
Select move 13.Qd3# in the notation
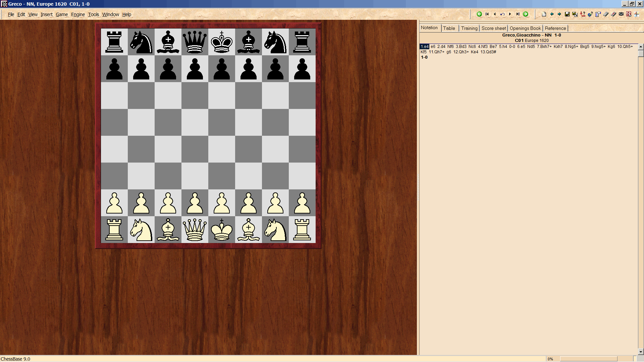pyautogui.click(x=488, y=52)
